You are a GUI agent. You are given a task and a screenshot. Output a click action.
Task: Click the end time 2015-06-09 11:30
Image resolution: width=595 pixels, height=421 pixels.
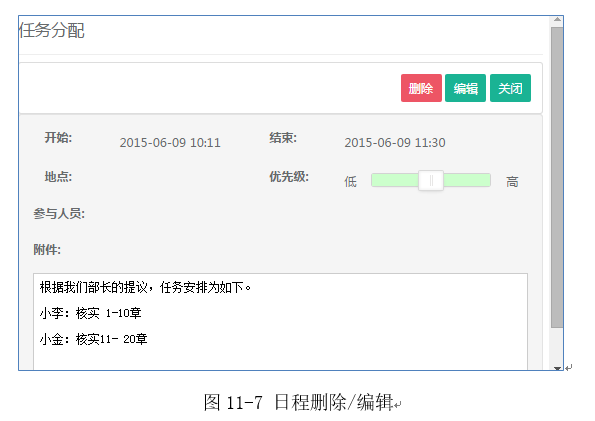coord(395,143)
